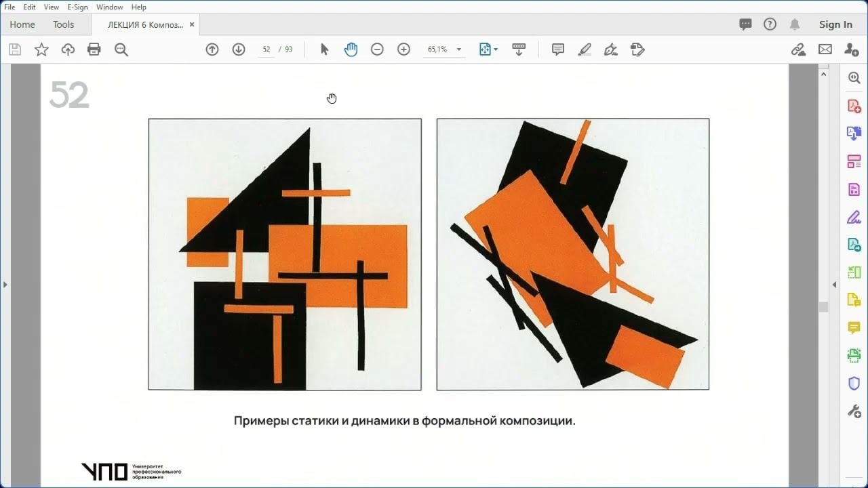868x488 pixels.
Task: Select the highlight text pen tool
Action: [x=585, y=49]
